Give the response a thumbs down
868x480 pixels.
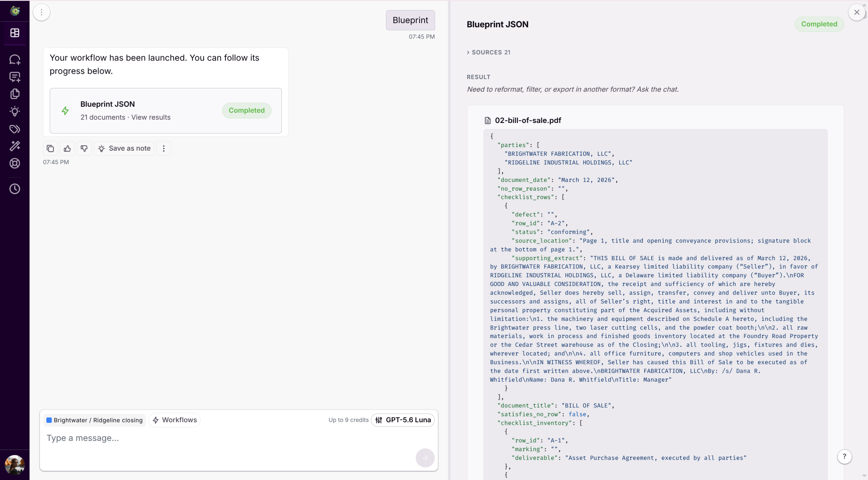coord(84,149)
